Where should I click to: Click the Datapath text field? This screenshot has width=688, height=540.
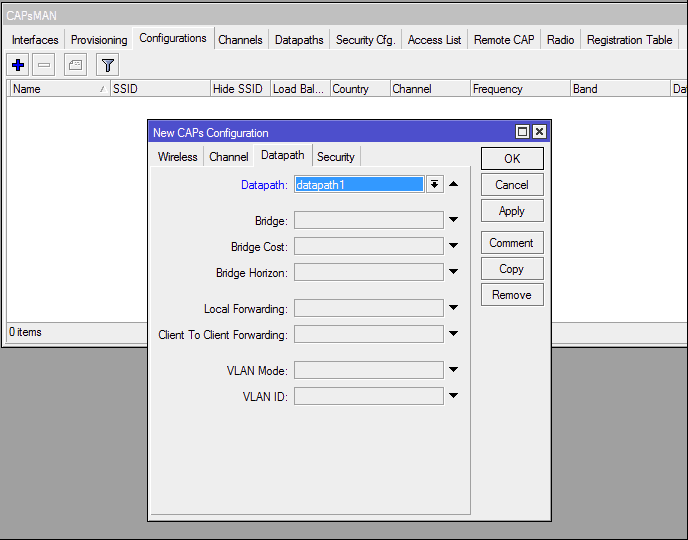(358, 184)
